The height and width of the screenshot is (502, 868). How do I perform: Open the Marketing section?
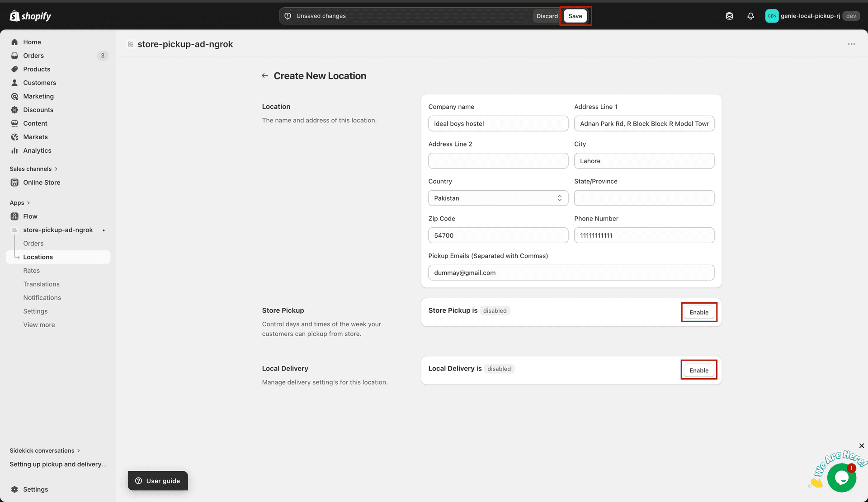tap(38, 96)
